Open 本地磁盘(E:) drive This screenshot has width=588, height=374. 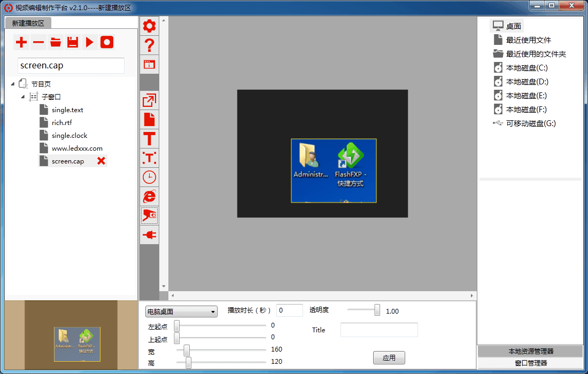click(520, 95)
